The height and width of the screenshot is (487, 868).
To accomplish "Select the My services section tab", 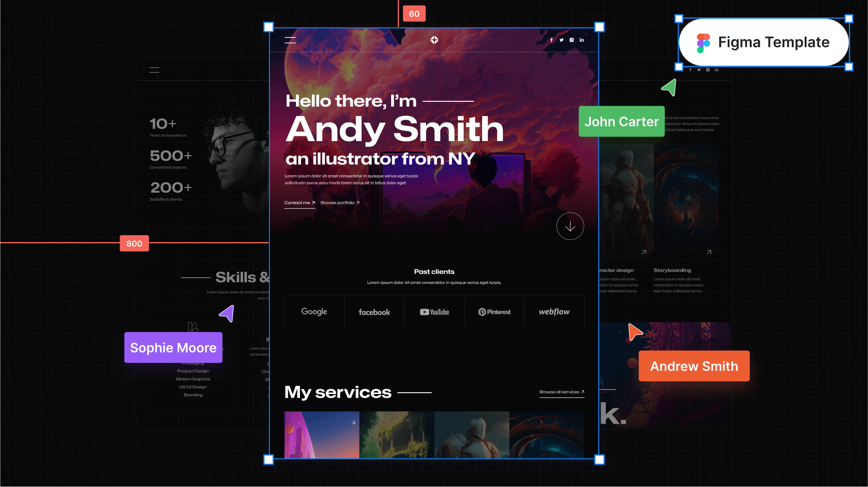I will (337, 392).
